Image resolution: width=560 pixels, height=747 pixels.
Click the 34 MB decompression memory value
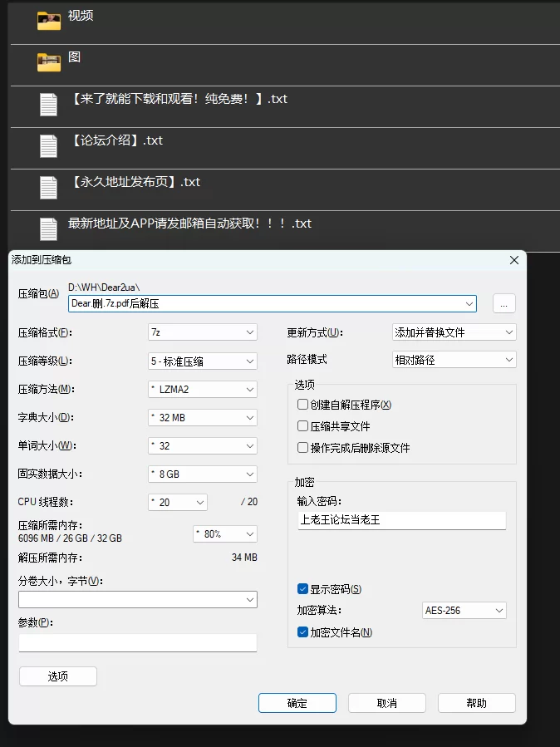244,557
